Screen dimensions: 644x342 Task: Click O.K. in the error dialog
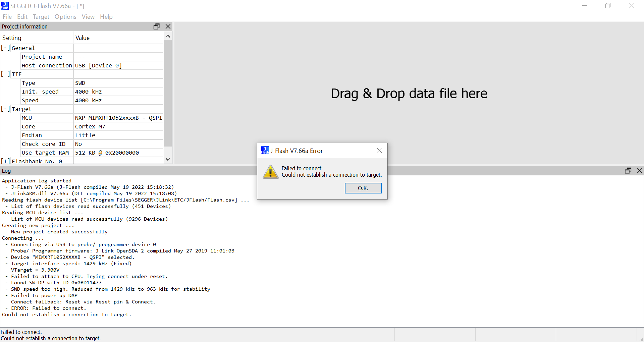[363, 188]
